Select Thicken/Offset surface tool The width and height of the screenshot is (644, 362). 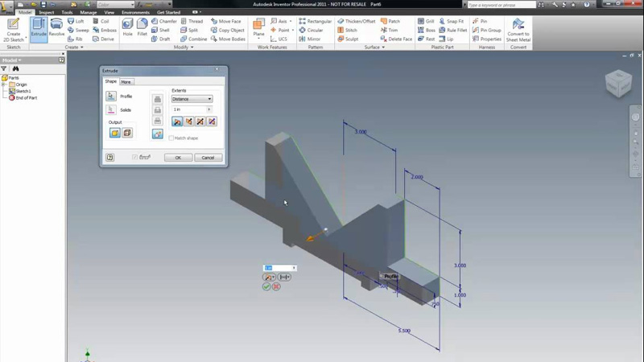[x=356, y=22]
